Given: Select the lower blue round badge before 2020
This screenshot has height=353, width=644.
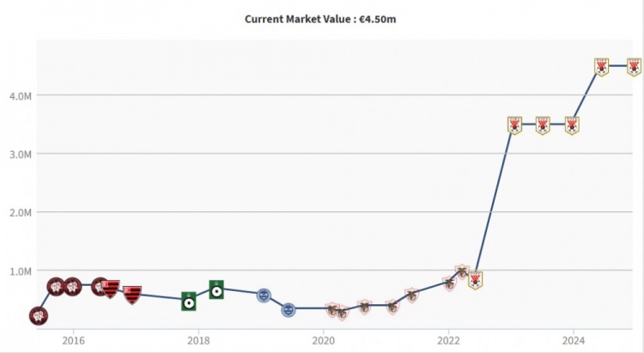Looking at the screenshot, I should pyautogui.click(x=289, y=309).
